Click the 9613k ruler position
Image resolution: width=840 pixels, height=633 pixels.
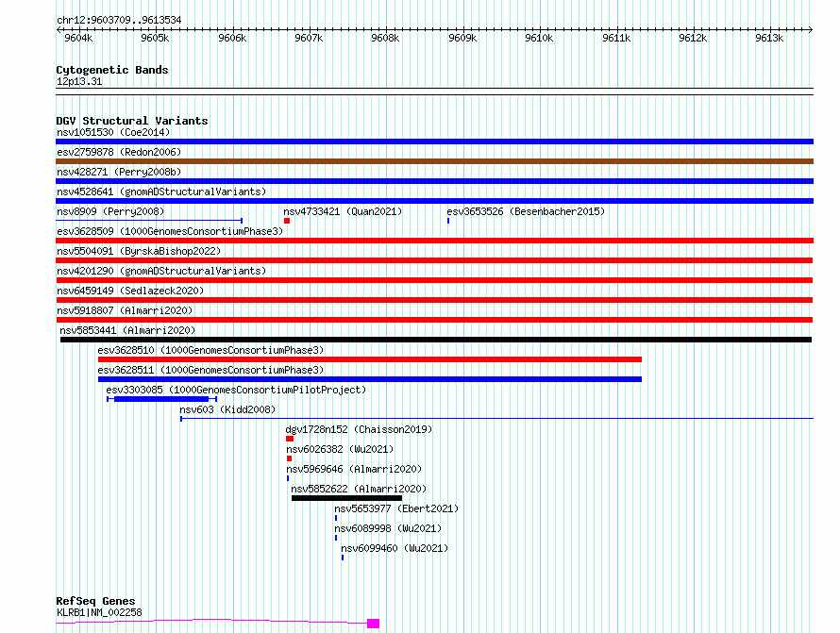770,38
